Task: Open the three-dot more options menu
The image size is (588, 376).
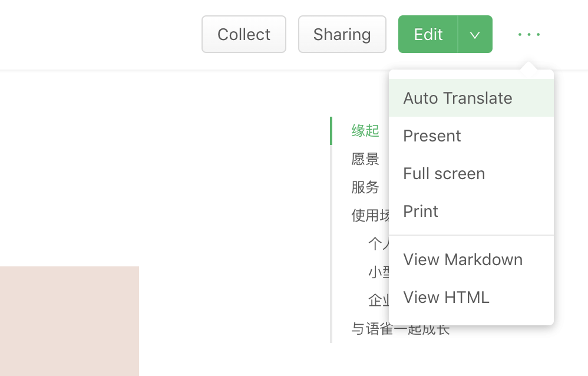Action: click(528, 35)
